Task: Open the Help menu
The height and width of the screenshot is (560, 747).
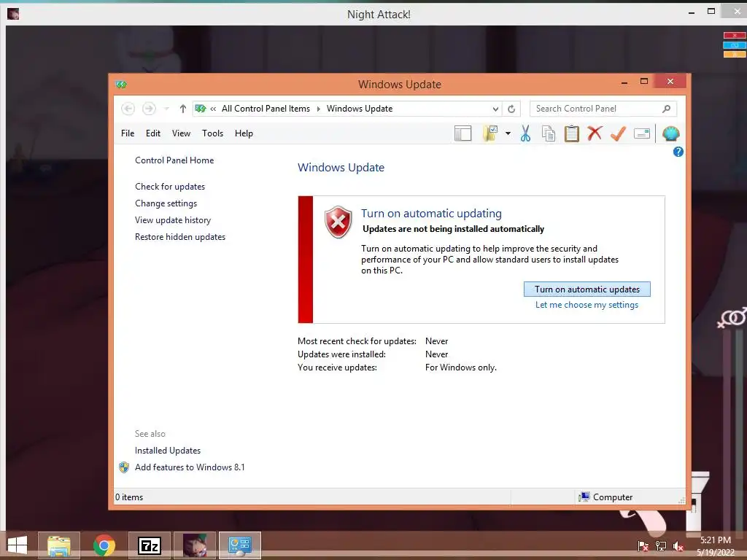Action: tap(244, 133)
